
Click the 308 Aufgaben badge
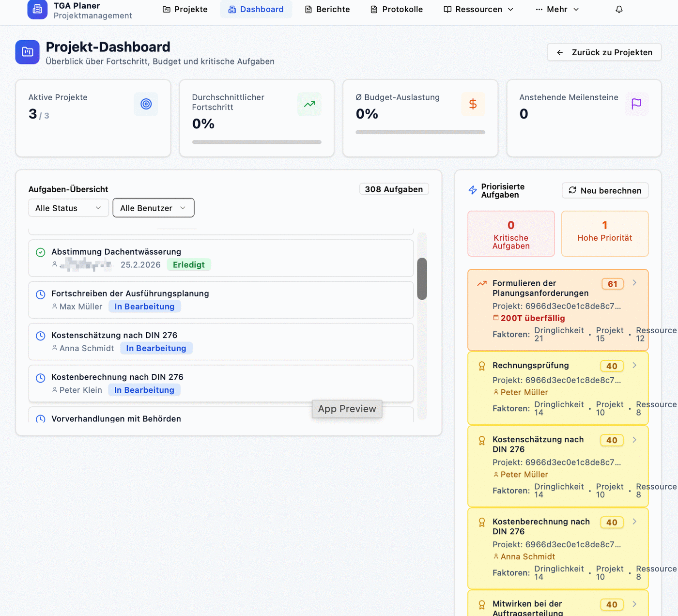coord(394,189)
